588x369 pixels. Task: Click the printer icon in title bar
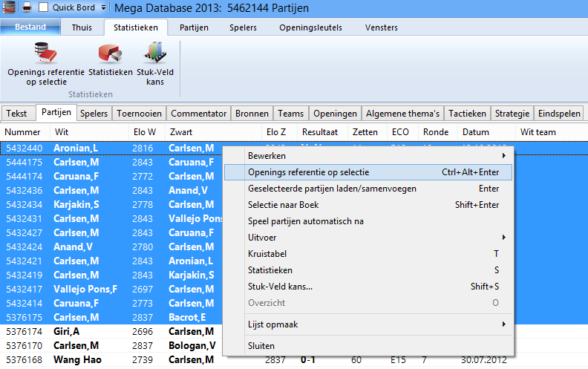click(27, 7)
